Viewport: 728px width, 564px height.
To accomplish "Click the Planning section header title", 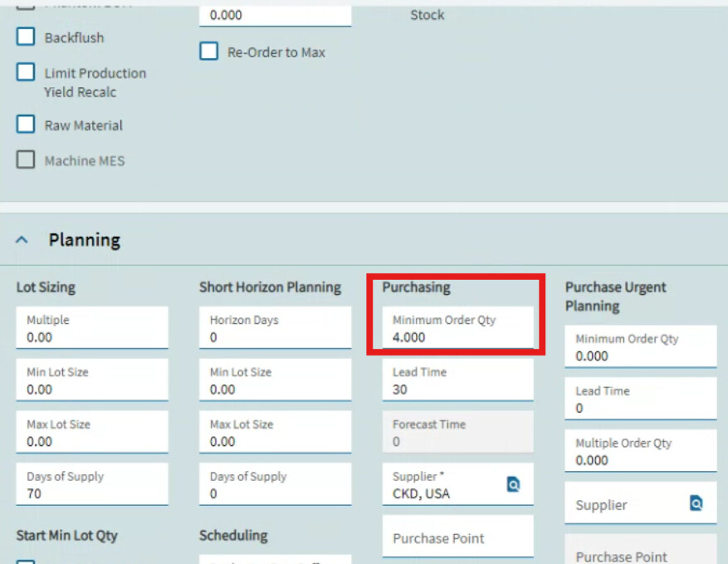I will coord(85,240).
